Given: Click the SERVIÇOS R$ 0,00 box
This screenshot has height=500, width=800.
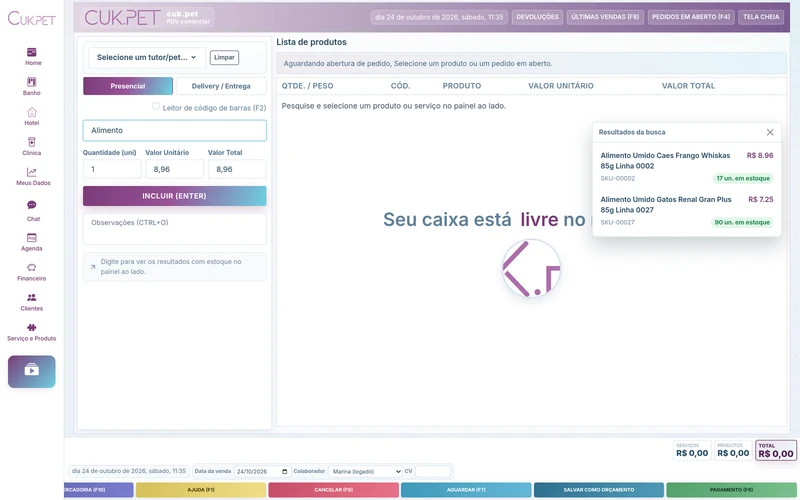Looking at the screenshot, I should 692,450.
